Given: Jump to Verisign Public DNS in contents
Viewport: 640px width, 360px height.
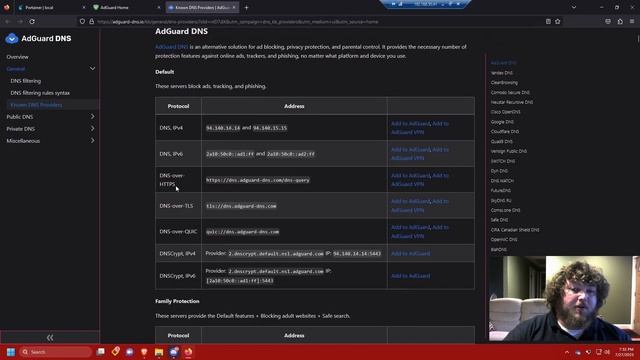Looking at the screenshot, I should pos(509,151).
